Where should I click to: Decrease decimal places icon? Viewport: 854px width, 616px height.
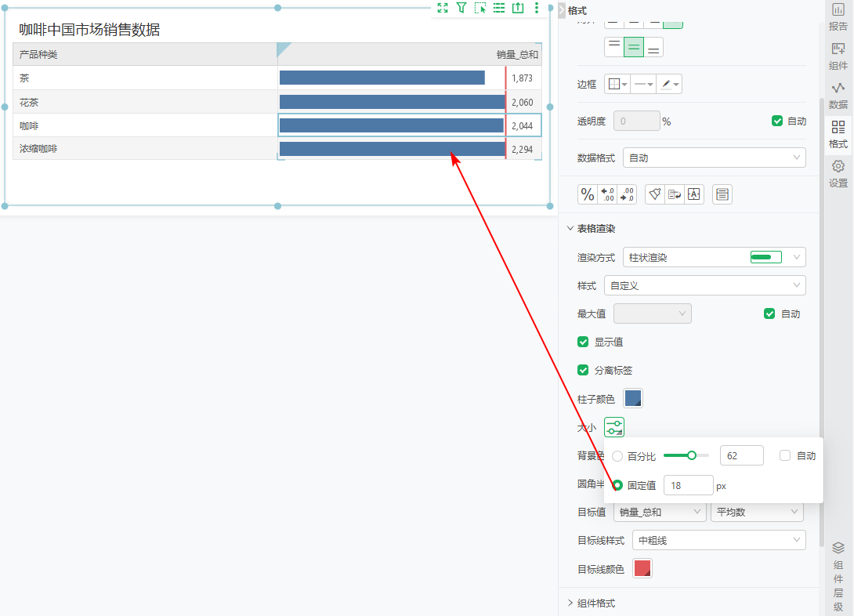coord(627,194)
